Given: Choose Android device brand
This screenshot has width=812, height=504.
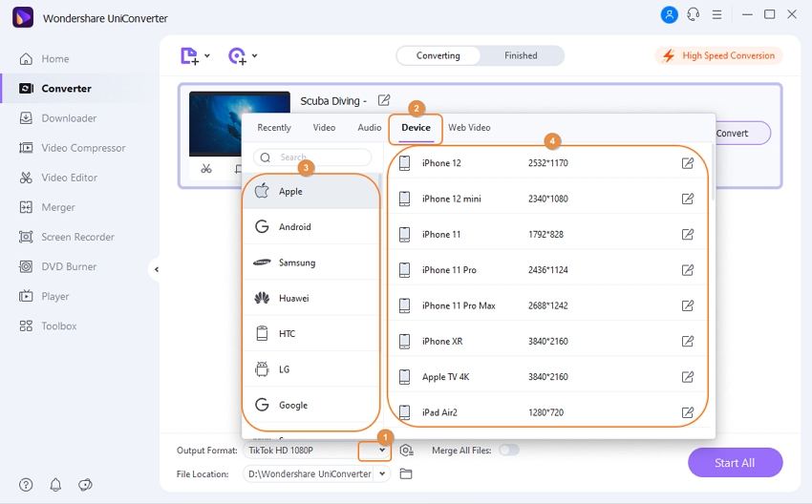Looking at the screenshot, I should point(311,227).
